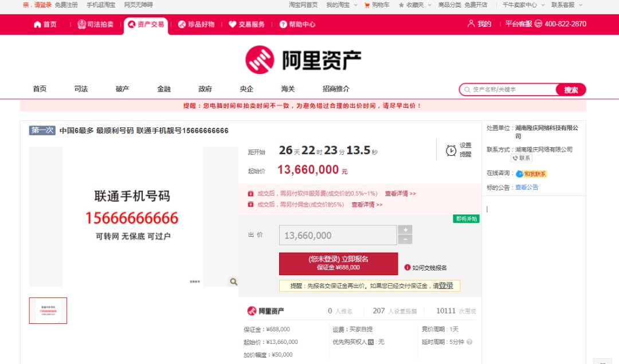This screenshot has width=619, height=364.
Task: Open the 金融 category tab
Action: pyautogui.click(x=164, y=89)
